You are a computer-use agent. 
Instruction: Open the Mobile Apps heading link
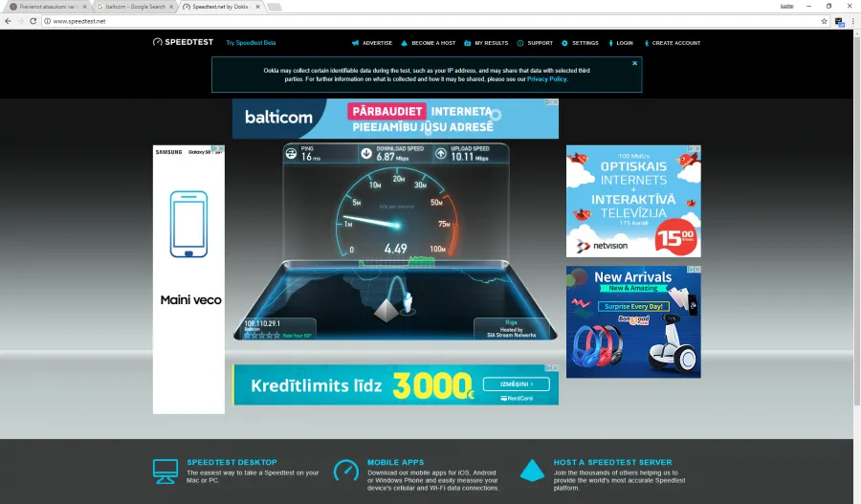point(395,462)
